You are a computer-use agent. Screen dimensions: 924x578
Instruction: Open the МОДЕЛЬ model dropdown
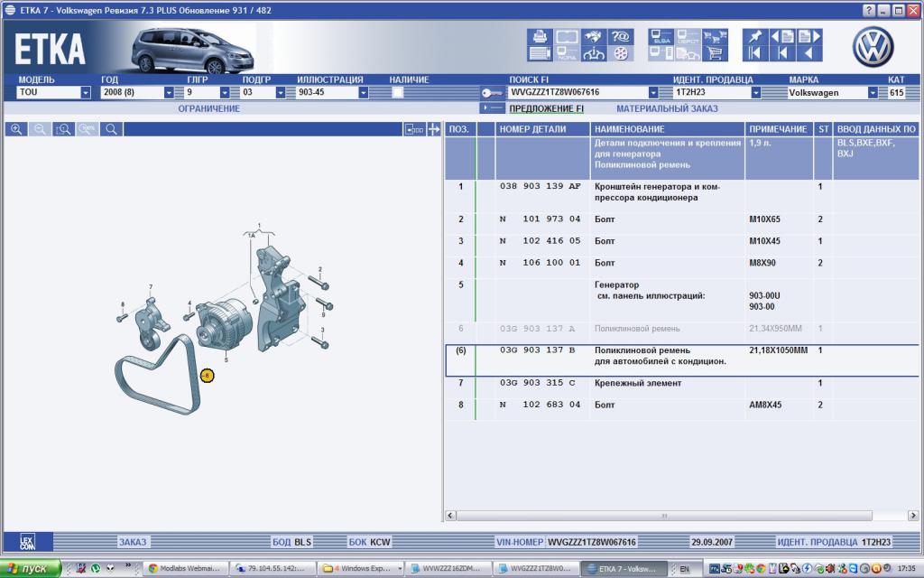86,93
